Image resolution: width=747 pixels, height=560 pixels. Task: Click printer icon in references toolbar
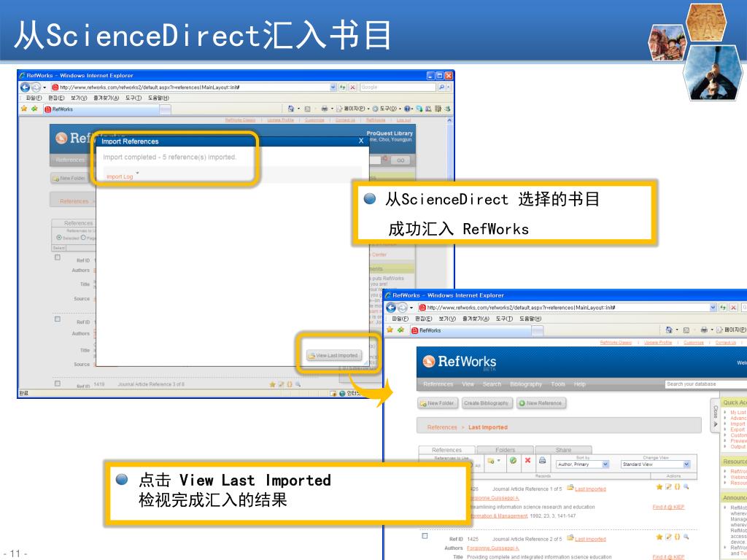coord(542,461)
